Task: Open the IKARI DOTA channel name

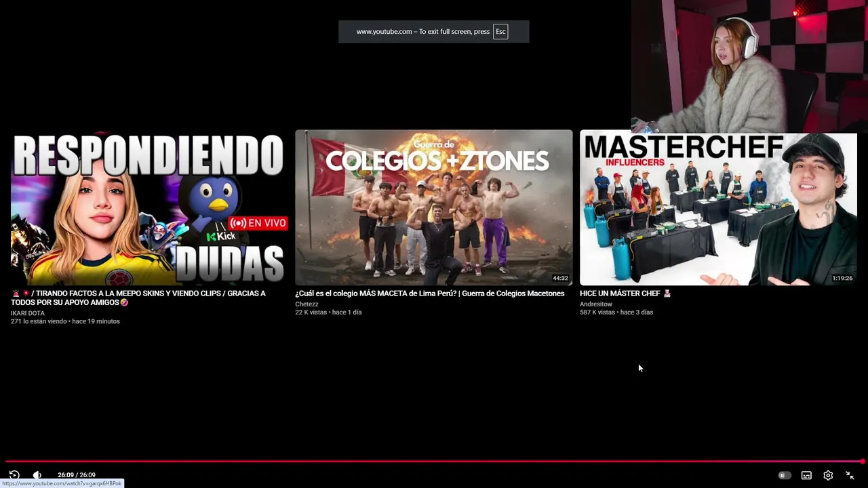Action: [x=28, y=313]
